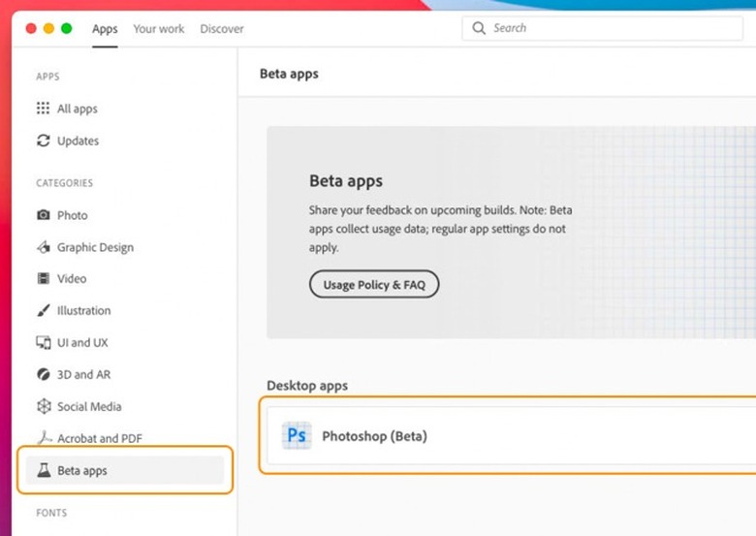
Task: Click the Beta apps flask icon
Action: tap(43, 471)
